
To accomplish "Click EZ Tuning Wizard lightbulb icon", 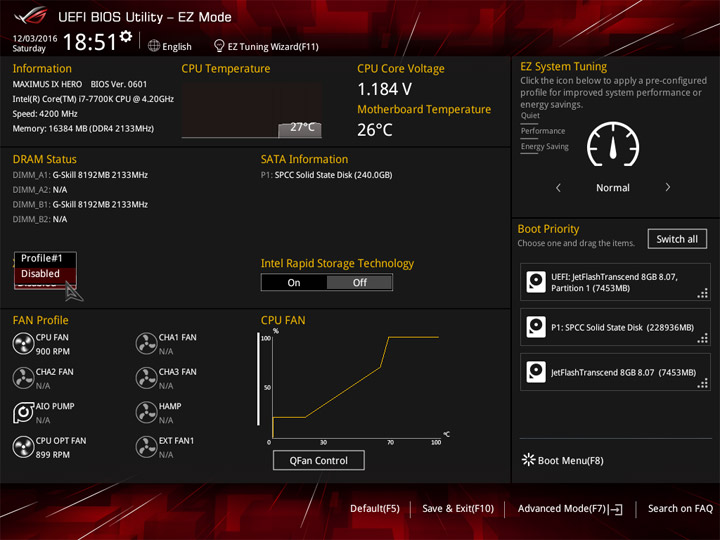I will coord(219,45).
